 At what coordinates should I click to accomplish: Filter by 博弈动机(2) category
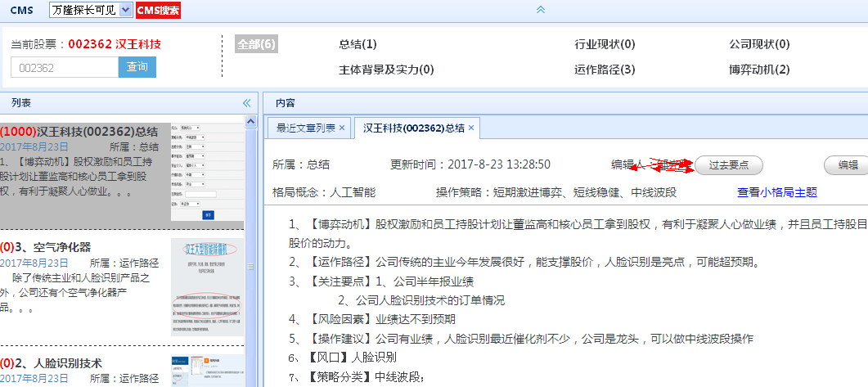tap(759, 70)
